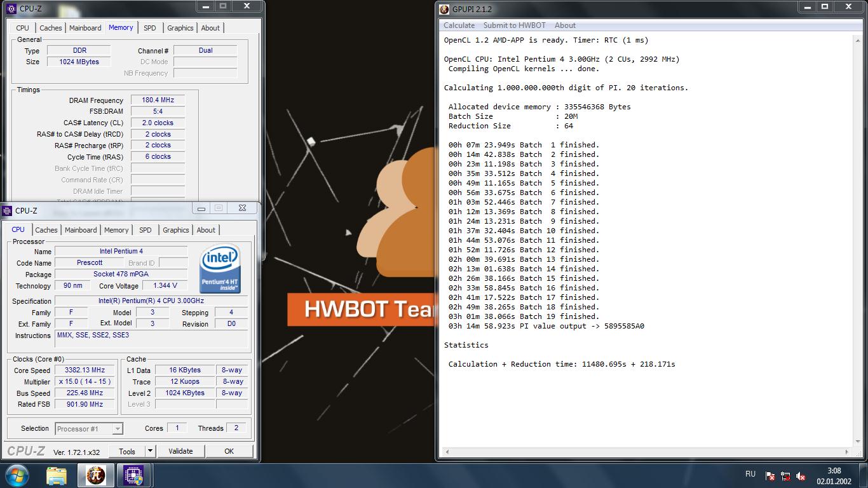Viewport: 868px width, 488px height.
Task: Click the OK button in CPU-Z
Action: click(229, 451)
